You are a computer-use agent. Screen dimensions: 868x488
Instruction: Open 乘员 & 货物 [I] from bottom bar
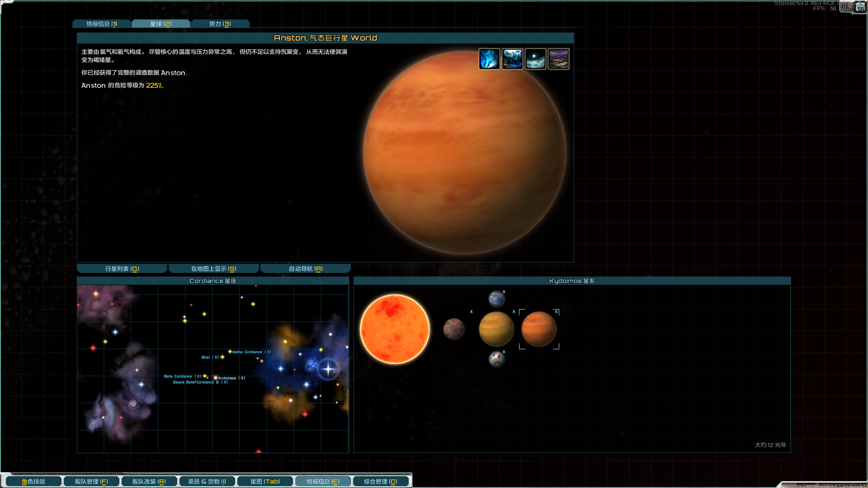tap(207, 482)
